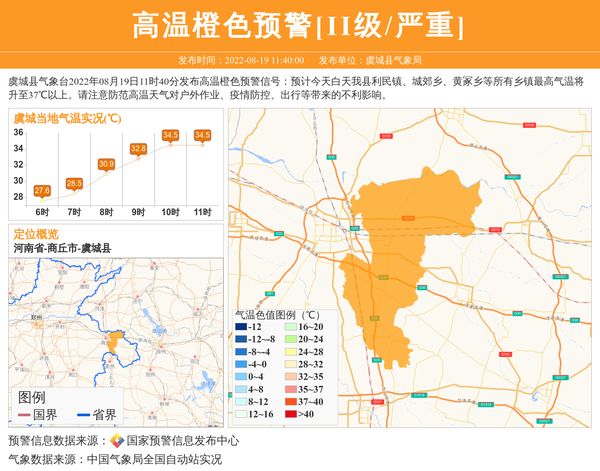This screenshot has width=600, height=471.
Task: Click the 32.8 temperature data label
Action: click(x=139, y=148)
